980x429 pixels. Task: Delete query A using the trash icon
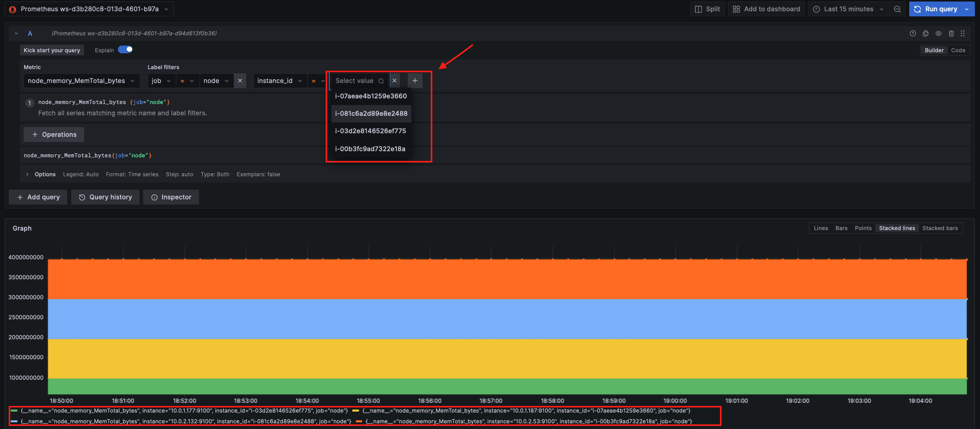[951, 34]
